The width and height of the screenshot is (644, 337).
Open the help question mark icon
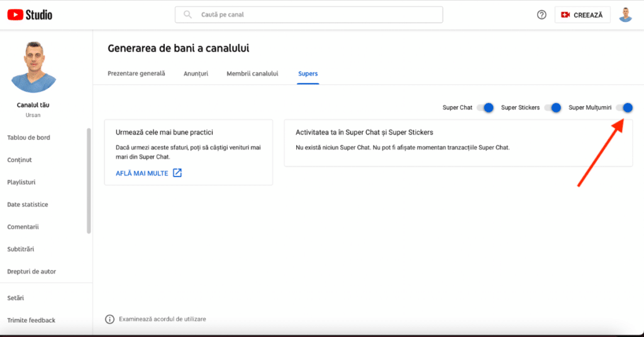541,15
